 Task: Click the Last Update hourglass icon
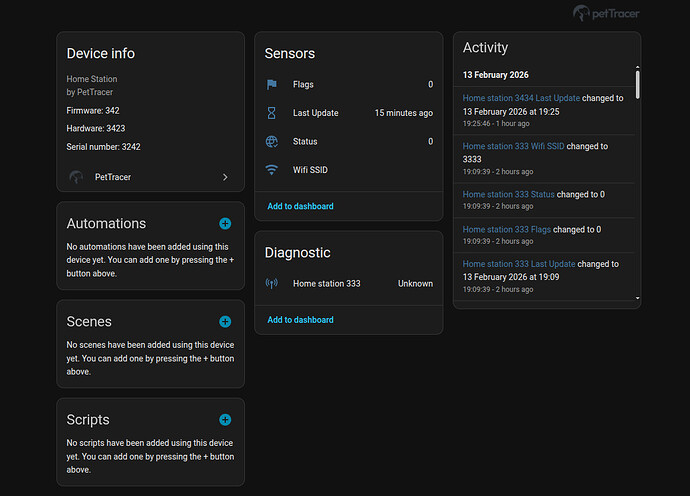point(272,113)
